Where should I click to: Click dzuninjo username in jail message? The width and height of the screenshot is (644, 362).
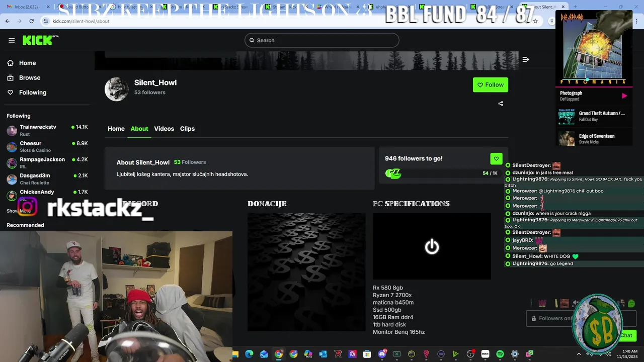pos(523,172)
